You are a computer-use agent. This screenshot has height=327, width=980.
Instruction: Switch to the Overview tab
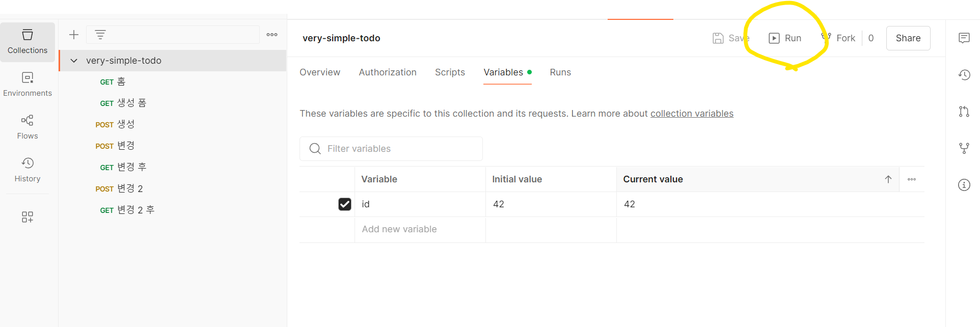coord(320,72)
